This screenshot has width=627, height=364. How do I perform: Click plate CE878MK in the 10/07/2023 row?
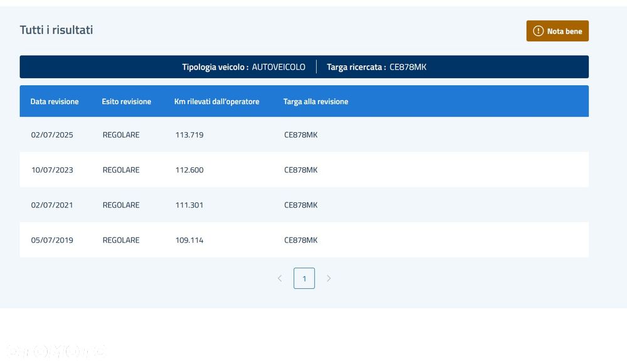coord(301,170)
